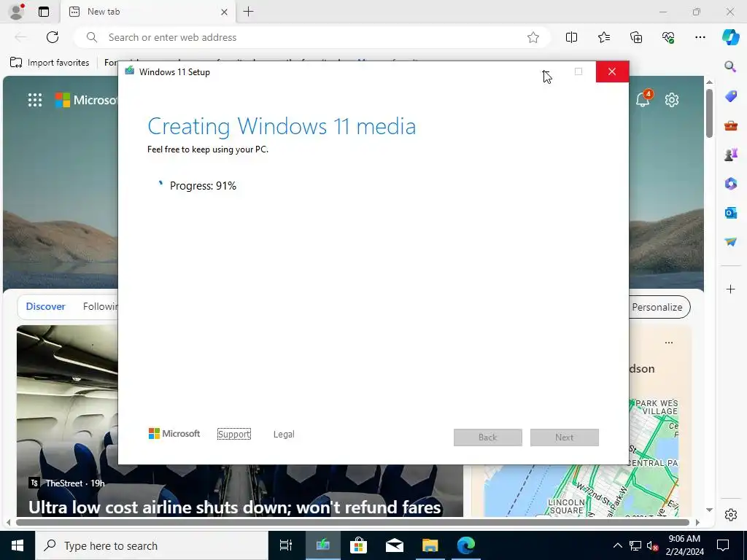
Task: Open Edge sidebar Outlook icon
Action: click(x=730, y=212)
